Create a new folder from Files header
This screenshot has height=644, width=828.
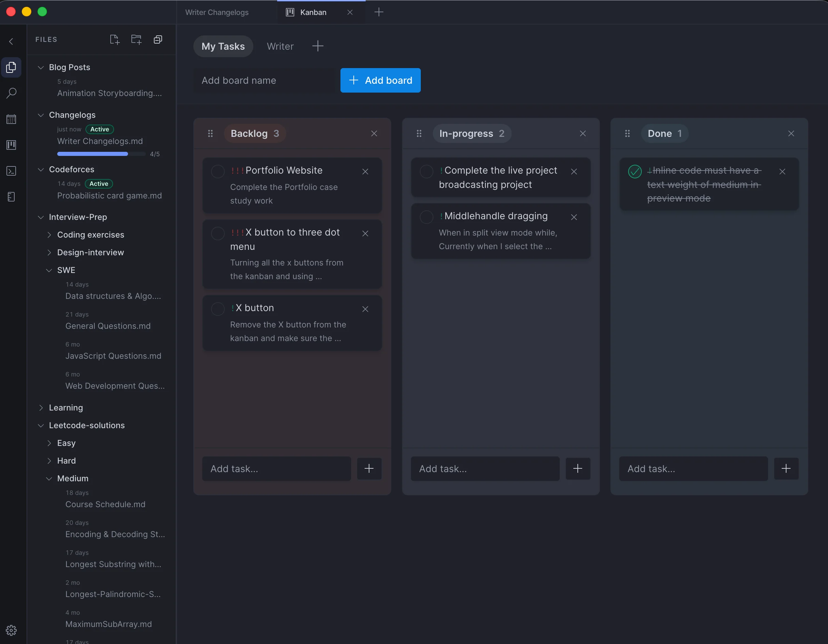pyautogui.click(x=136, y=39)
